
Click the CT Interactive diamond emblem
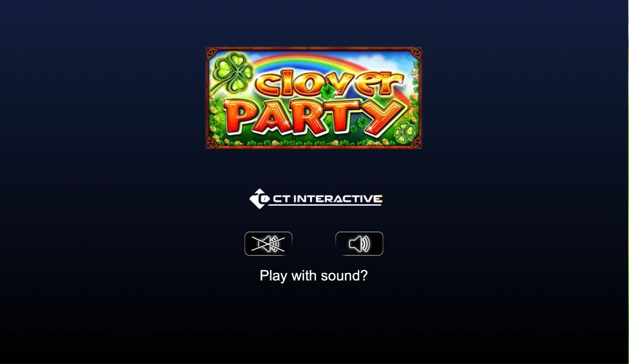(x=259, y=199)
